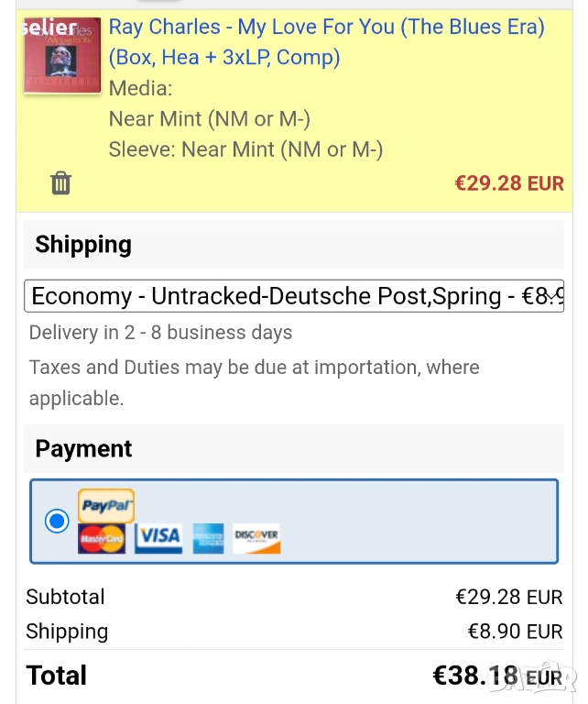The image size is (588, 704).
Task: Click the Ray Charles album cover thumbnail
Action: [x=61, y=55]
